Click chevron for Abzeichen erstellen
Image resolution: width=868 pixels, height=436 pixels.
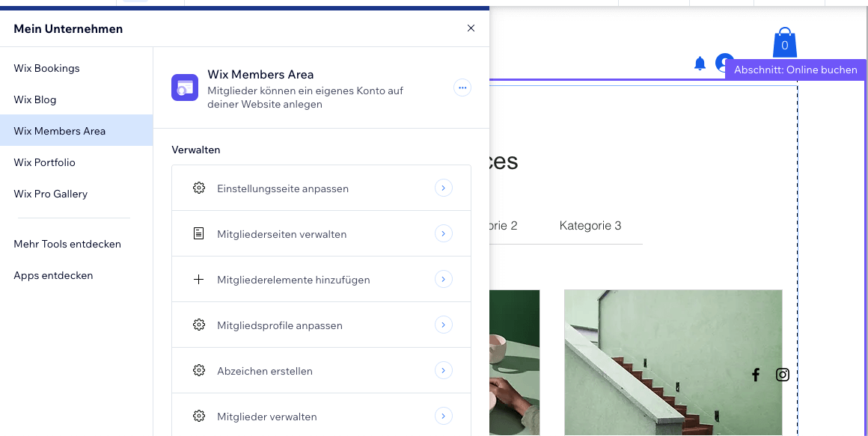[444, 370]
